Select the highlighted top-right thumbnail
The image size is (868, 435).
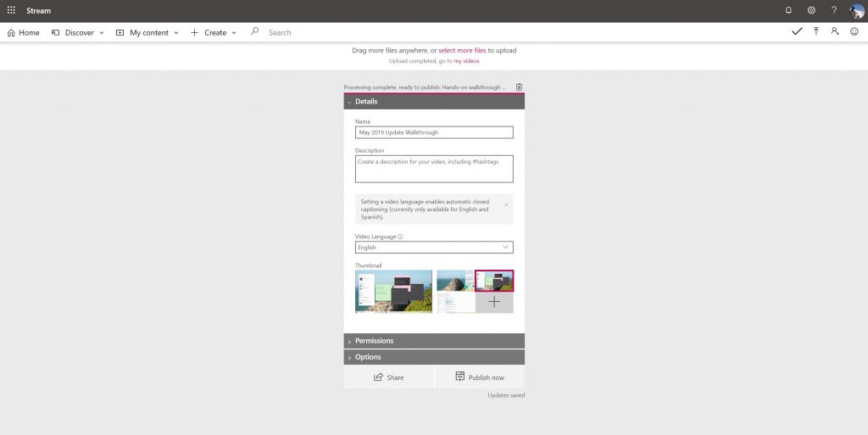coord(494,281)
